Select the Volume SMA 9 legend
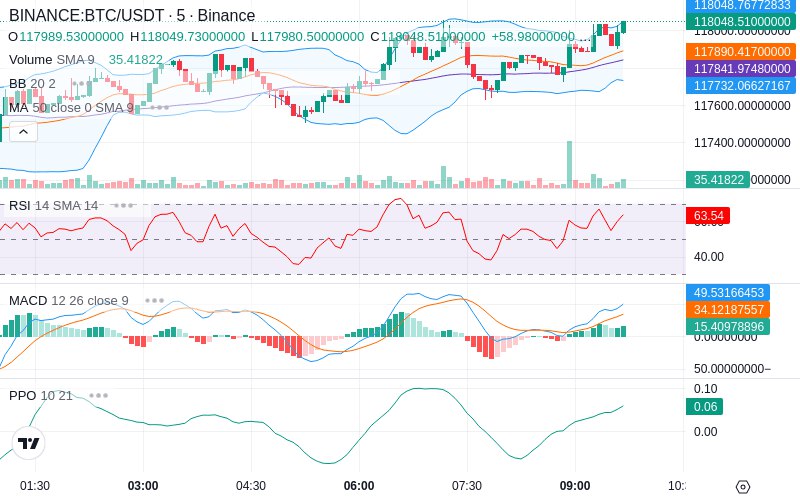This screenshot has height=500, width=800. tap(52, 60)
